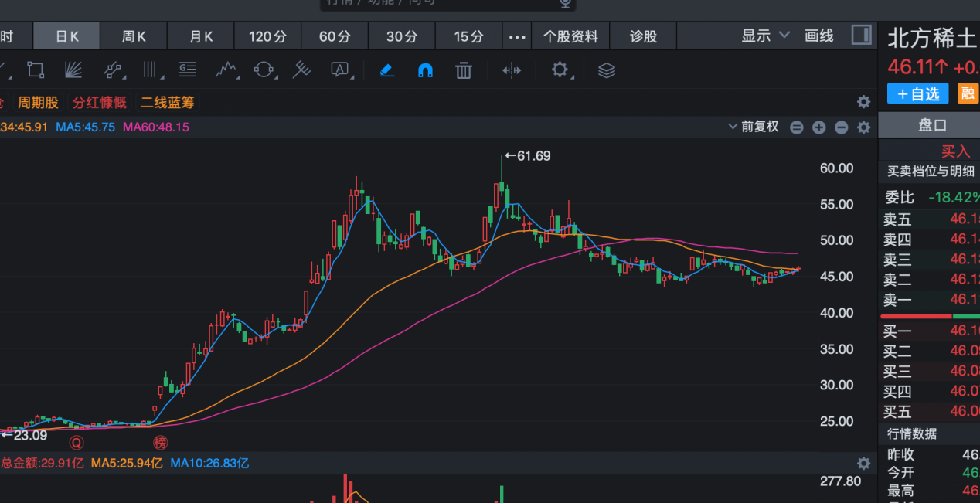
Task: Click the 周期股 concept tag
Action: coord(39,103)
